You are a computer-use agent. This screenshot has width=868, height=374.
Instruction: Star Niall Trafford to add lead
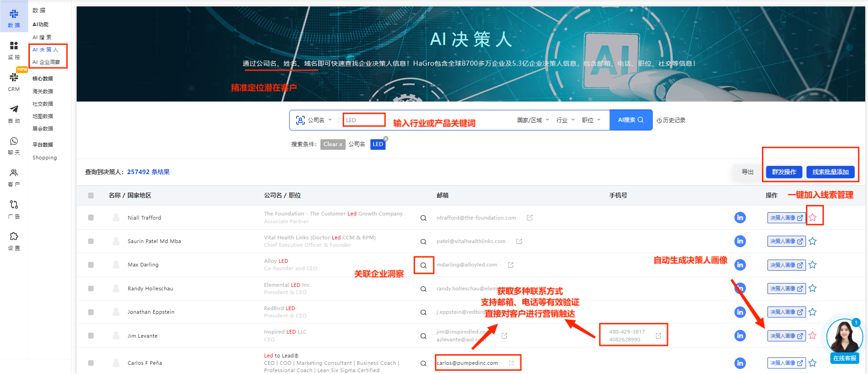(x=812, y=217)
